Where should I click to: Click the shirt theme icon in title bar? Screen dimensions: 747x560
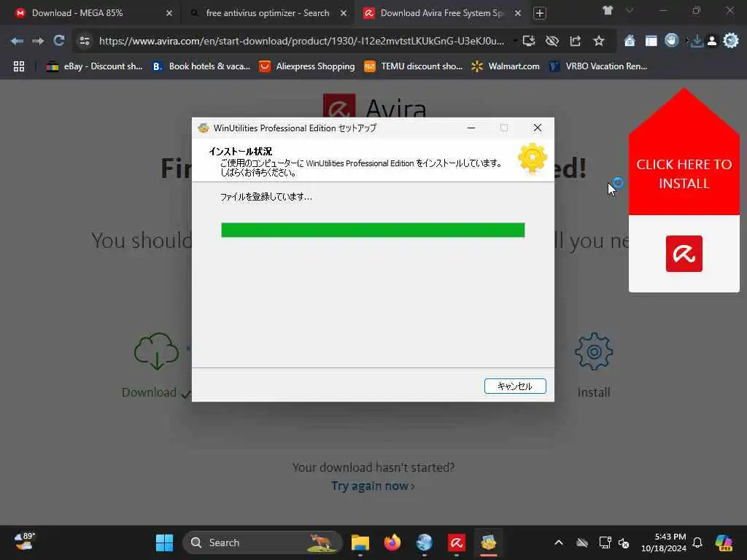(x=608, y=10)
